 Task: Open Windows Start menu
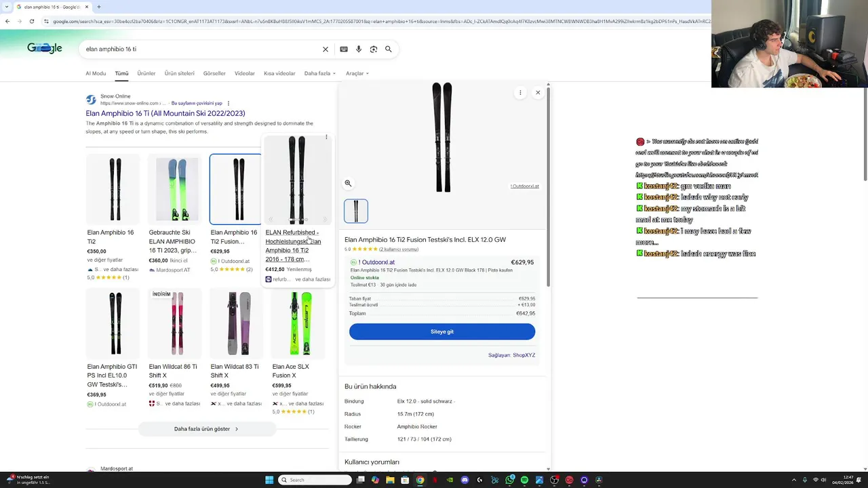[x=269, y=480]
